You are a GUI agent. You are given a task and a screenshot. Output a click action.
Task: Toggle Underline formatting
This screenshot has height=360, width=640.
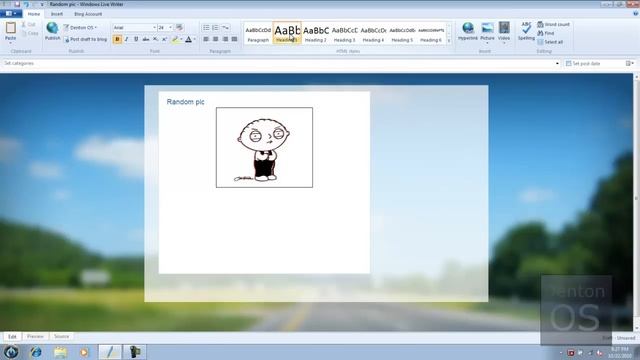pyautogui.click(x=136, y=39)
